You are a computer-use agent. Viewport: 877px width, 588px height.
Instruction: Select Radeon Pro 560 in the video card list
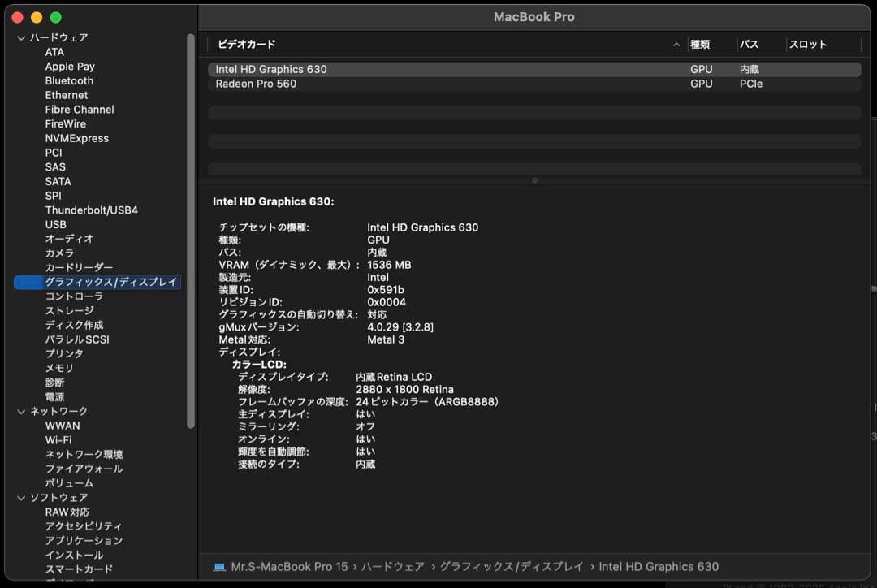point(325,84)
